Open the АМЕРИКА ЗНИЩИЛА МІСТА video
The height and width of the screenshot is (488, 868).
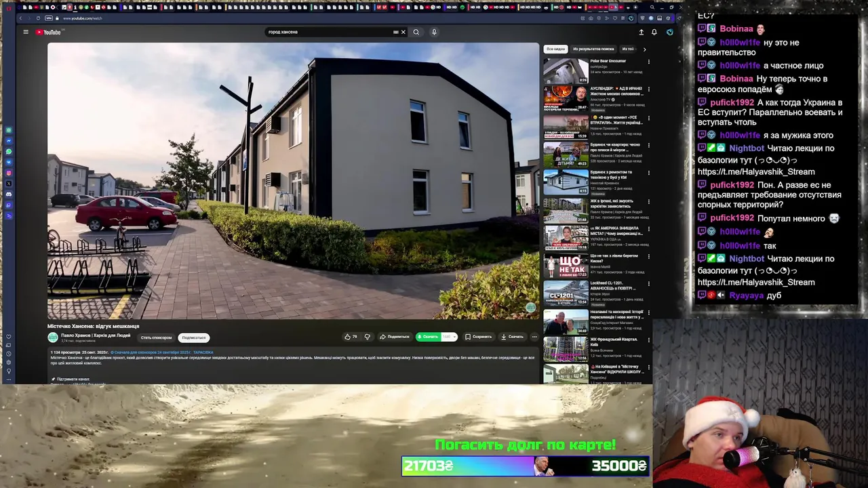(566, 237)
